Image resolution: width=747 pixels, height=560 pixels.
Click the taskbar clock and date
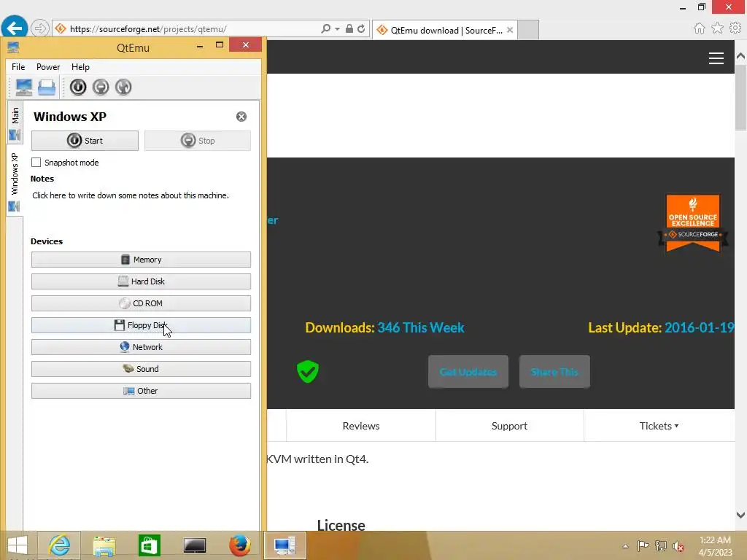click(715, 546)
